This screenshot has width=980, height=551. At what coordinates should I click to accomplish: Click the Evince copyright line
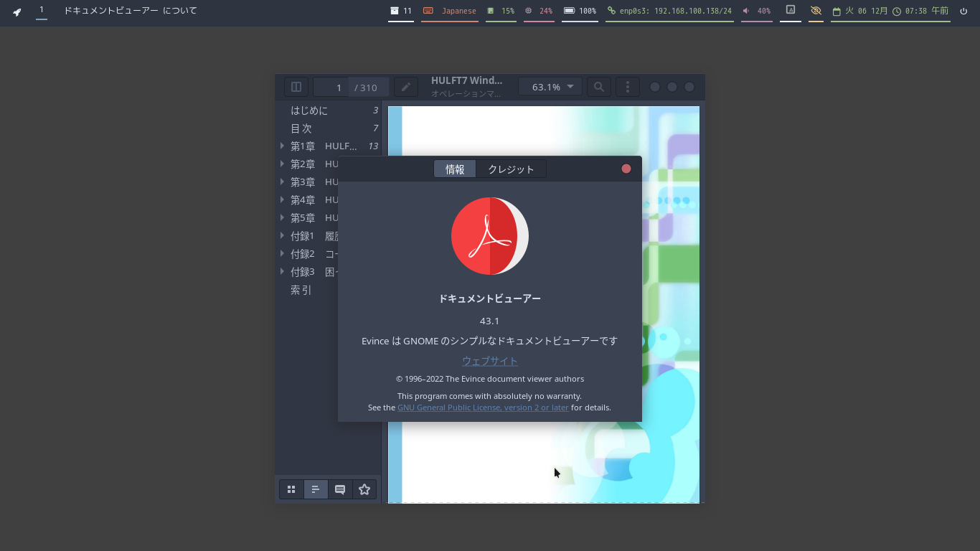coord(490,379)
